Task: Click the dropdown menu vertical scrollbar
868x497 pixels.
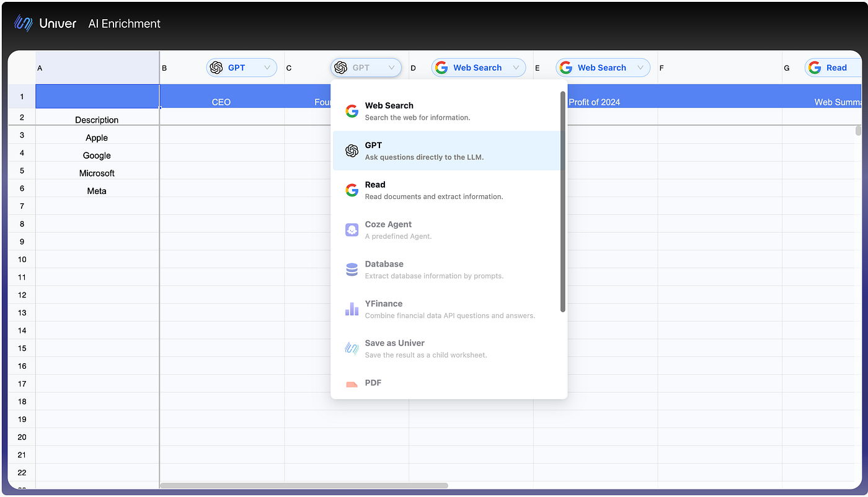Action: pos(563,201)
